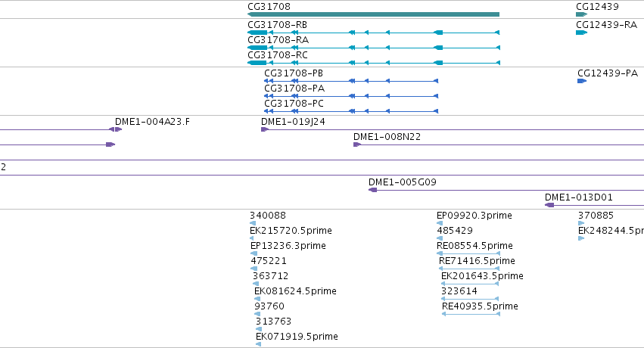Click the DME1-005G09 clone end arrow
The width and height of the screenshot is (644, 348).
pos(373,190)
